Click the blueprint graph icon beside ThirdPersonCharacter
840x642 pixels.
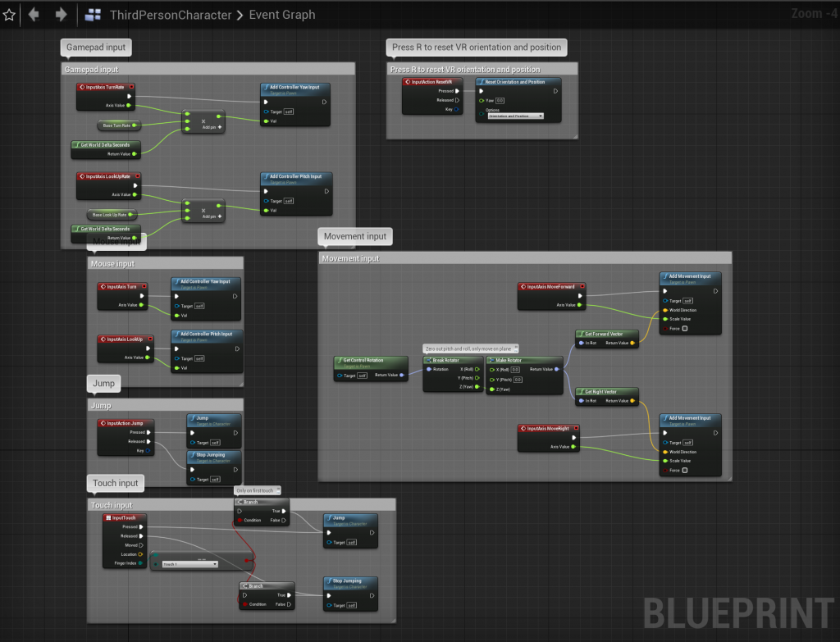pos(94,15)
